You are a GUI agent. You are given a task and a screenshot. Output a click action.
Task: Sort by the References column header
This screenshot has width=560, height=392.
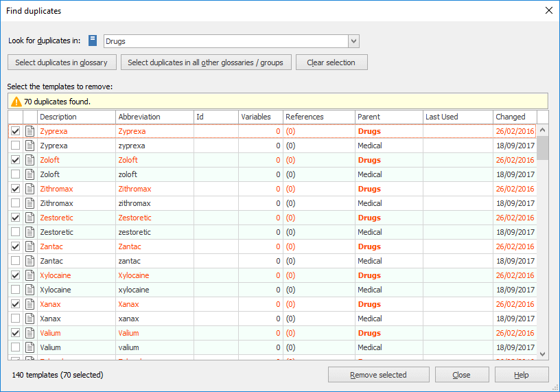[x=319, y=117]
